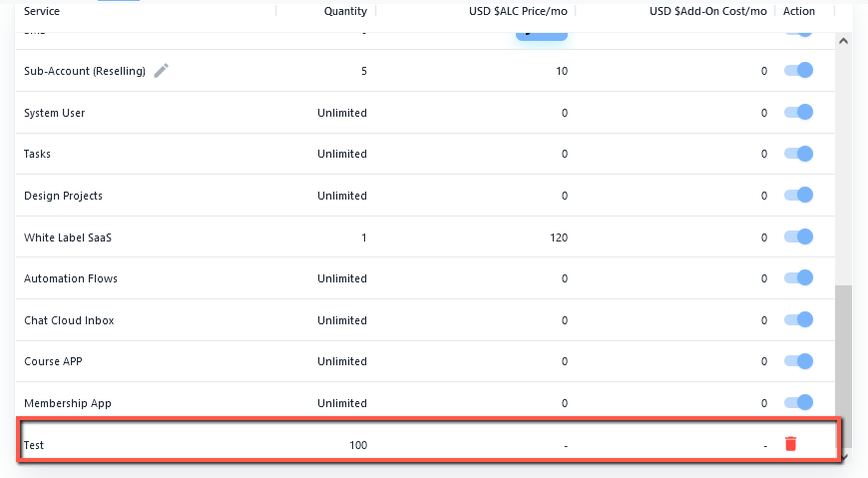Select the Test row quantity value 100
This screenshot has width=868, height=478.
356,445
